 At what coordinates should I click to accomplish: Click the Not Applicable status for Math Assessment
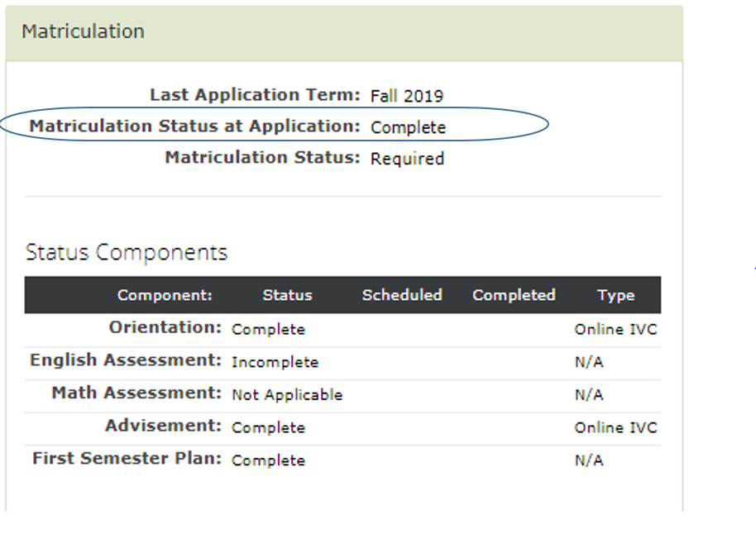[x=287, y=395]
